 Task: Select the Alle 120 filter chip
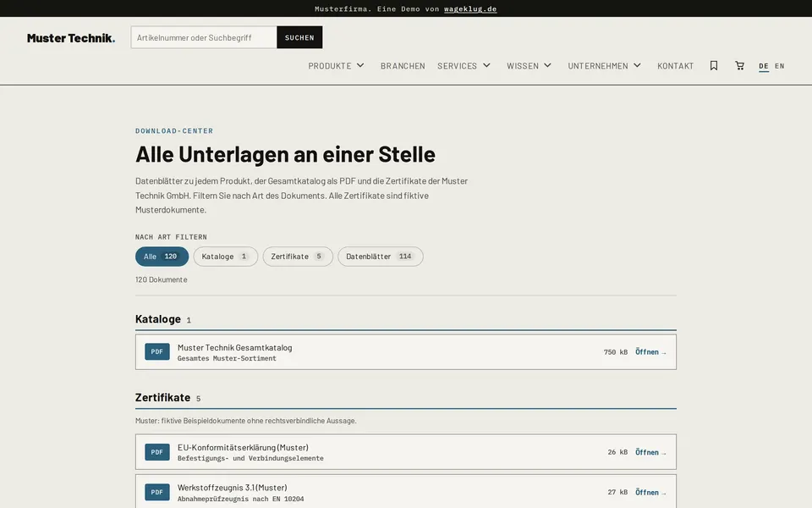tap(162, 257)
